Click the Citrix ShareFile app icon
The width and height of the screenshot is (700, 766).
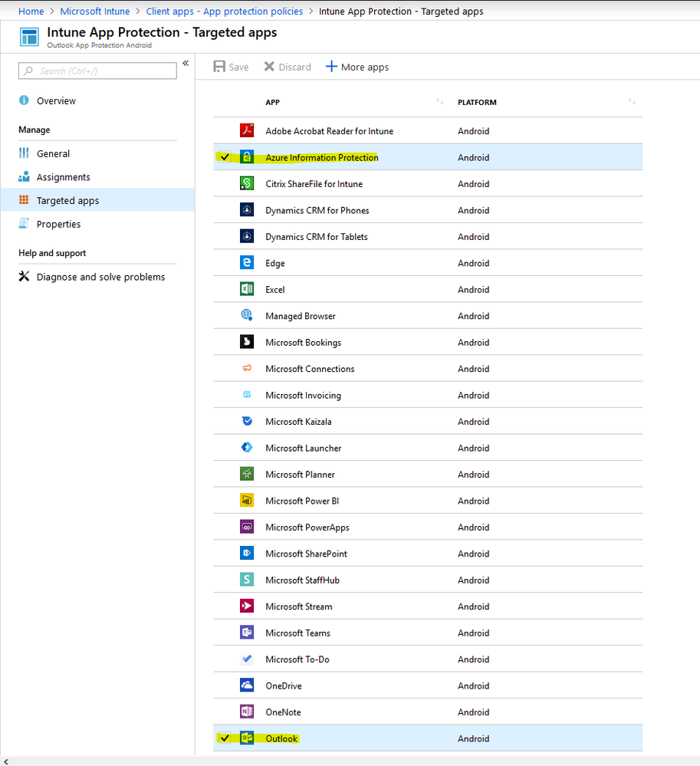click(247, 183)
